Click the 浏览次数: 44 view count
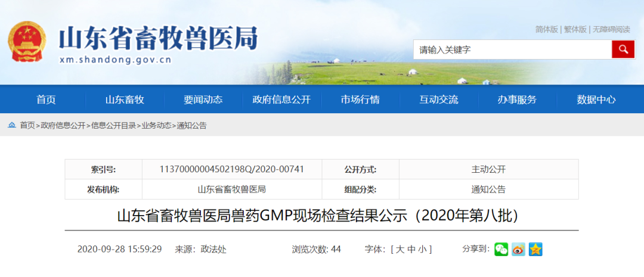644x277 pixels. [x=316, y=249]
